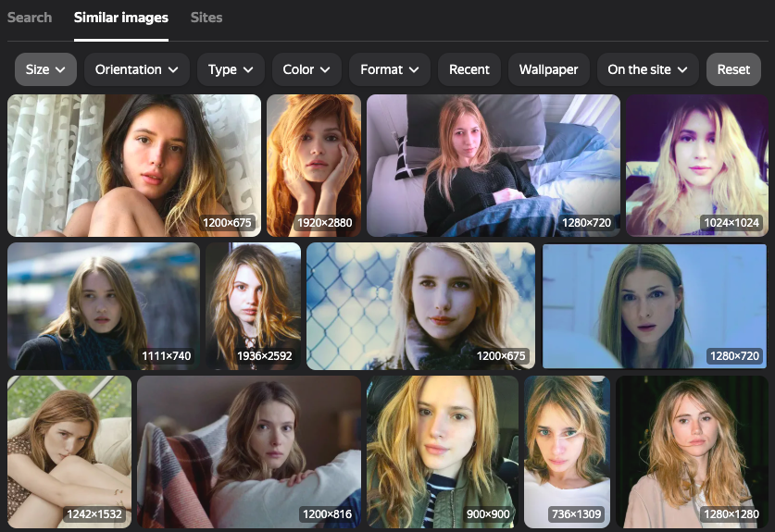Screen dimensions: 775x532
Task: Open the 1111×740 image thumbnail
Action: pyautogui.click(x=104, y=306)
